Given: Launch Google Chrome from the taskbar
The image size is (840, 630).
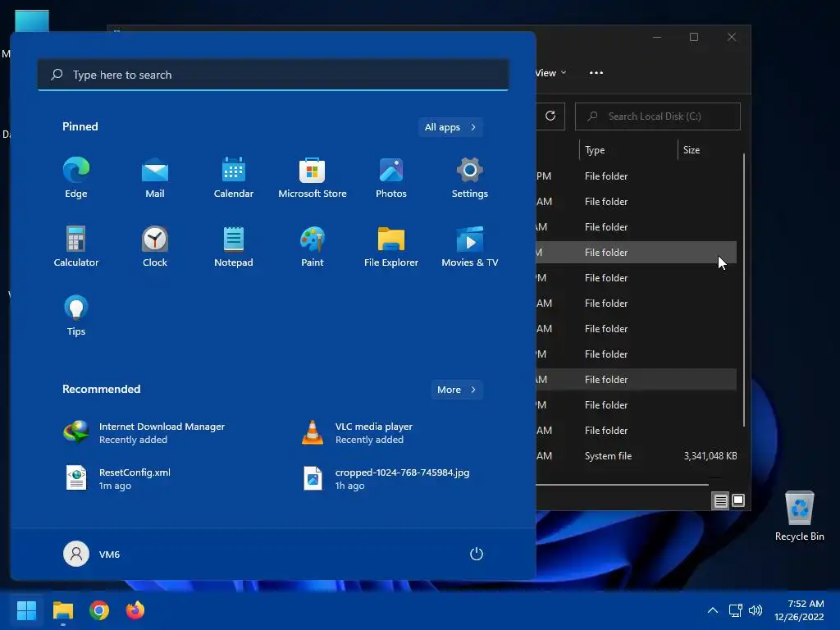Looking at the screenshot, I should click(x=99, y=610).
